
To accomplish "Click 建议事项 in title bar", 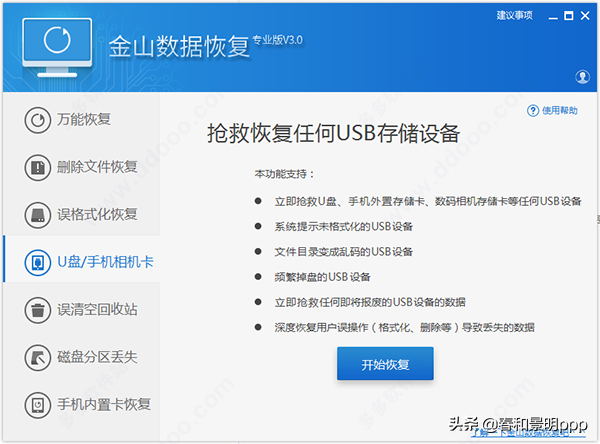I will [514, 15].
